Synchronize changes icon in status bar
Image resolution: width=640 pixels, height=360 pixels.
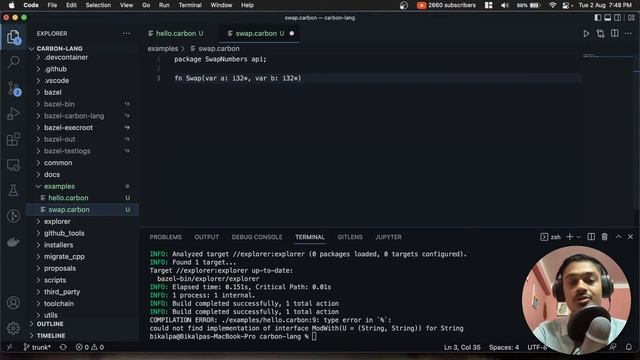point(63,347)
